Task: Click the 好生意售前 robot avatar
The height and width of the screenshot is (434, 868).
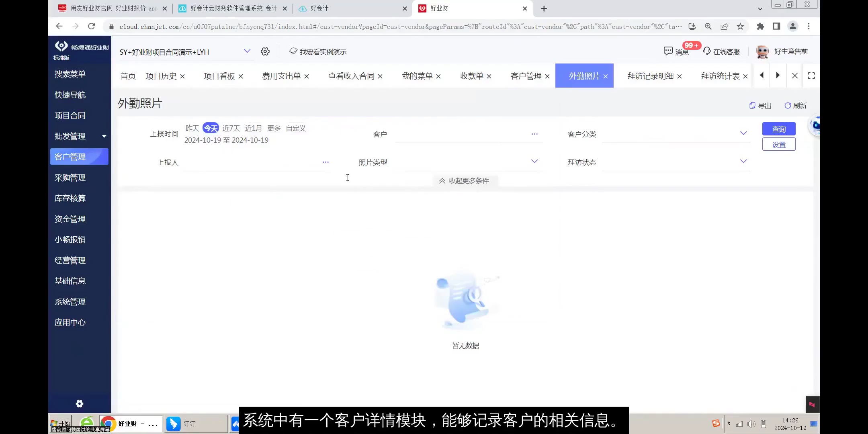Action: point(762,51)
